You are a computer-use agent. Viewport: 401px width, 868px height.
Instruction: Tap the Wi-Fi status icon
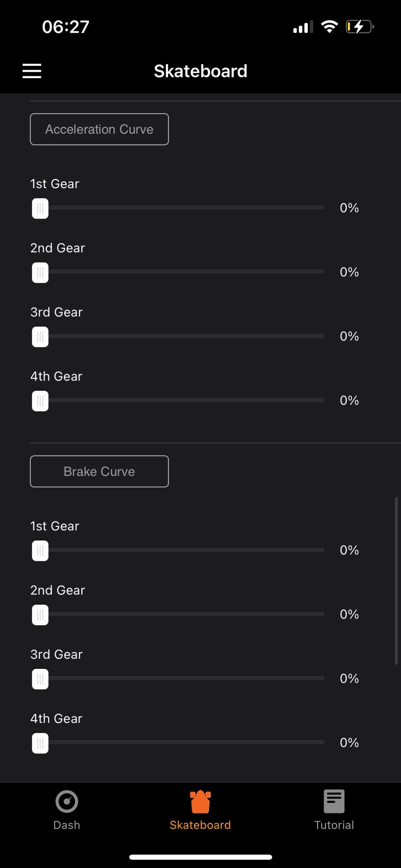point(329,27)
